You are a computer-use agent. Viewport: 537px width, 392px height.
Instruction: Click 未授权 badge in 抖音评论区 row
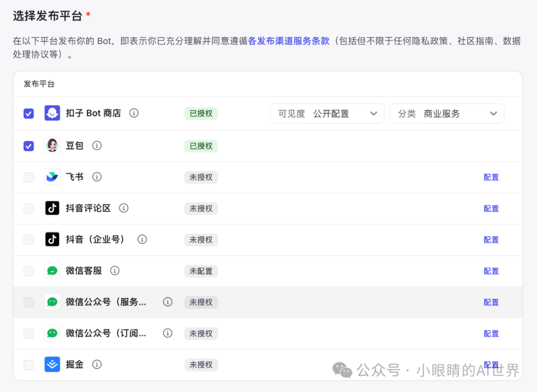(x=201, y=208)
